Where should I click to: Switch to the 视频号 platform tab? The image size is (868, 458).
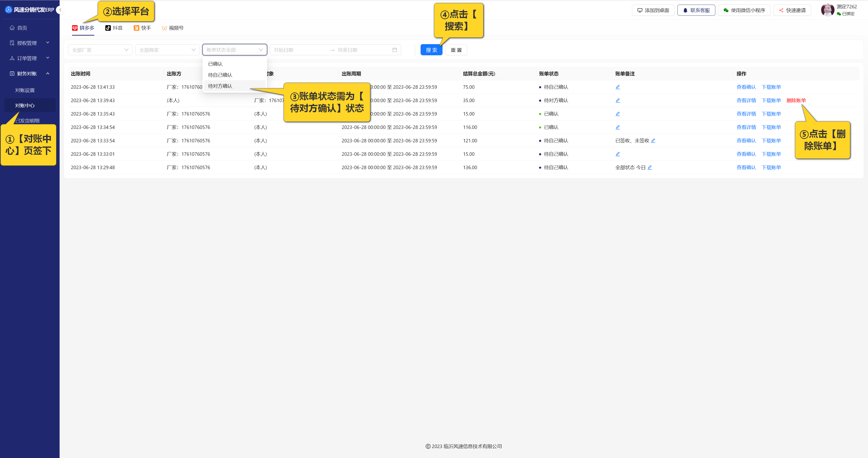tap(173, 28)
